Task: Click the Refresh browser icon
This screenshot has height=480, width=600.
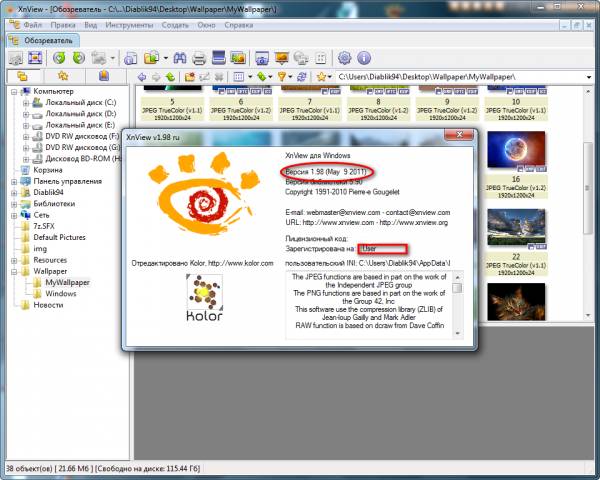Action: click(x=302, y=77)
